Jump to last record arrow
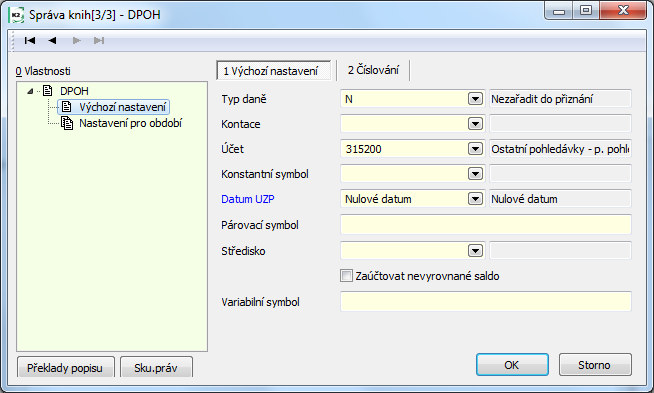 [99, 40]
